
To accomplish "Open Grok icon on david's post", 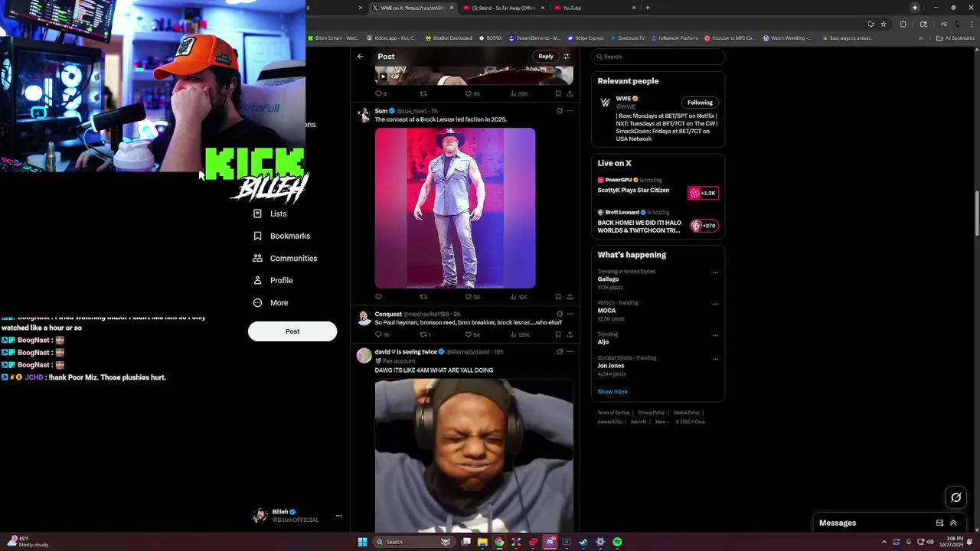I will 559,352.
